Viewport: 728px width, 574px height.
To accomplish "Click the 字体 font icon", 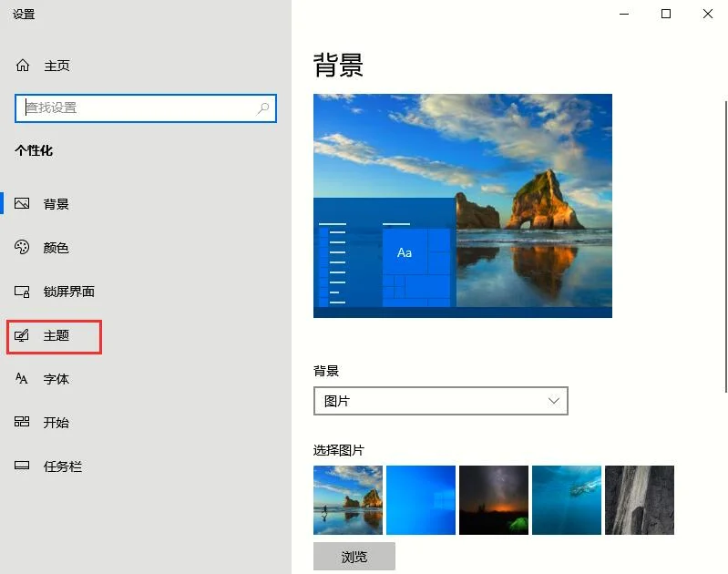I will [x=22, y=378].
